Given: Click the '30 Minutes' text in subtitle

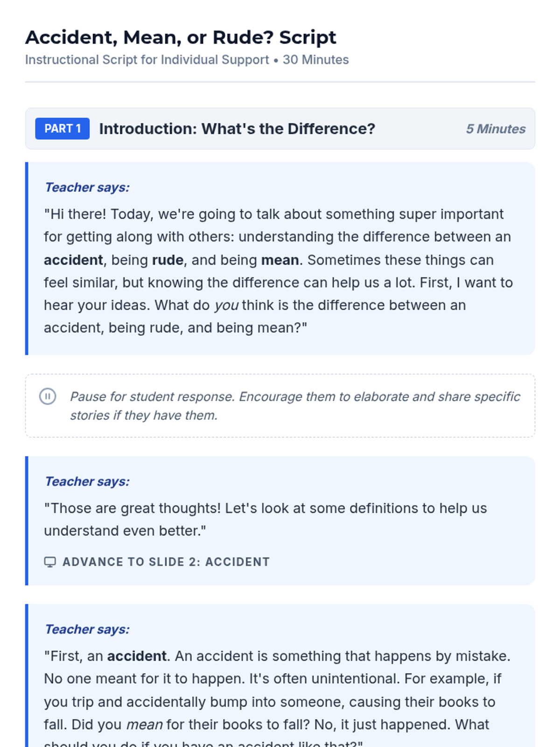Looking at the screenshot, I should pyautogui.click(x=316, y=60).
